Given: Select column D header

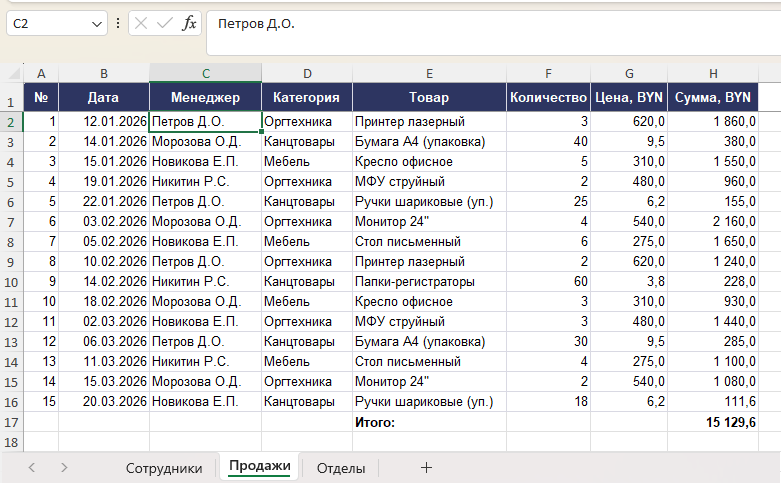Looking at the screenshot, I should [307, 74].
